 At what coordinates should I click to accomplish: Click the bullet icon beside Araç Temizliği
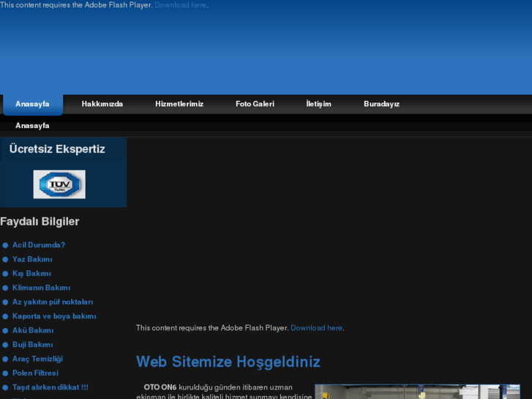point(5,359)
